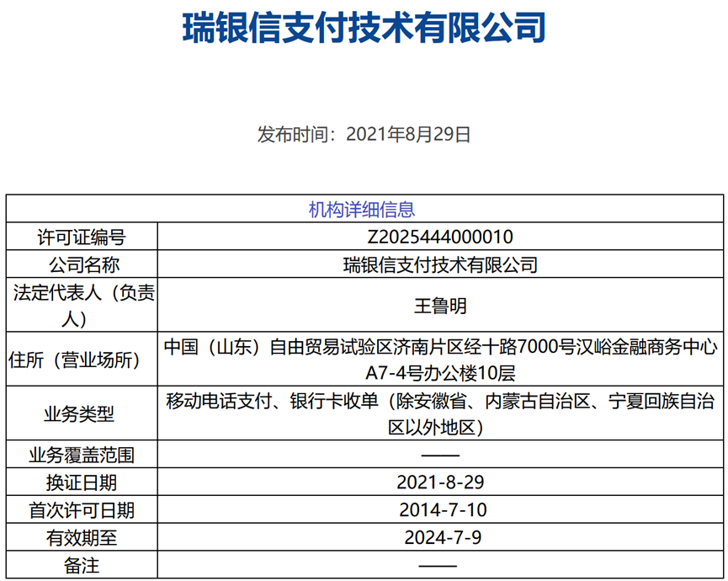Click the dash value in 业务覆盖范围 row
The image size is (728, 581).
[x=440, y=456]
